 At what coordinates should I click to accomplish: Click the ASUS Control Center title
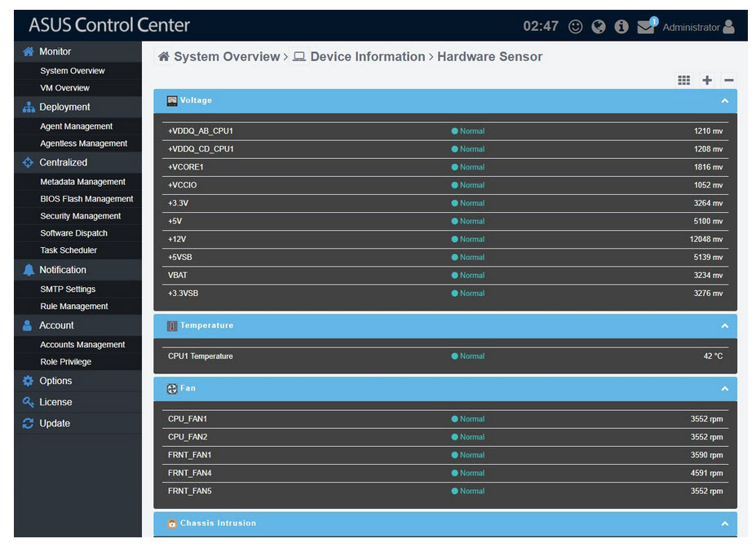pyautogui.click(x=109, y=25)
